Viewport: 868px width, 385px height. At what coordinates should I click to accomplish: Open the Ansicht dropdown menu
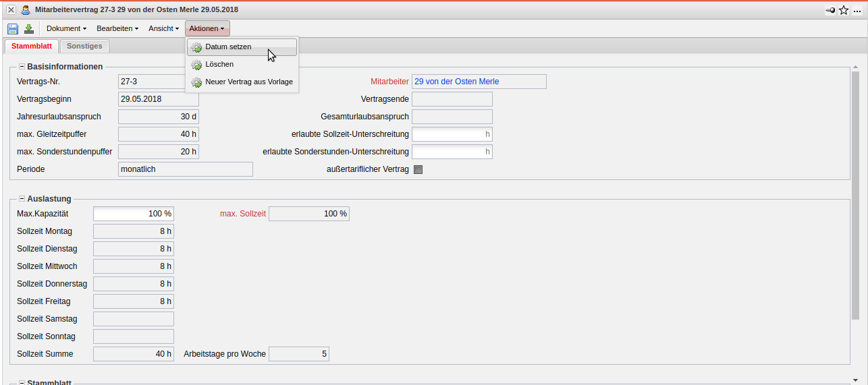click(x=163, y=28)
